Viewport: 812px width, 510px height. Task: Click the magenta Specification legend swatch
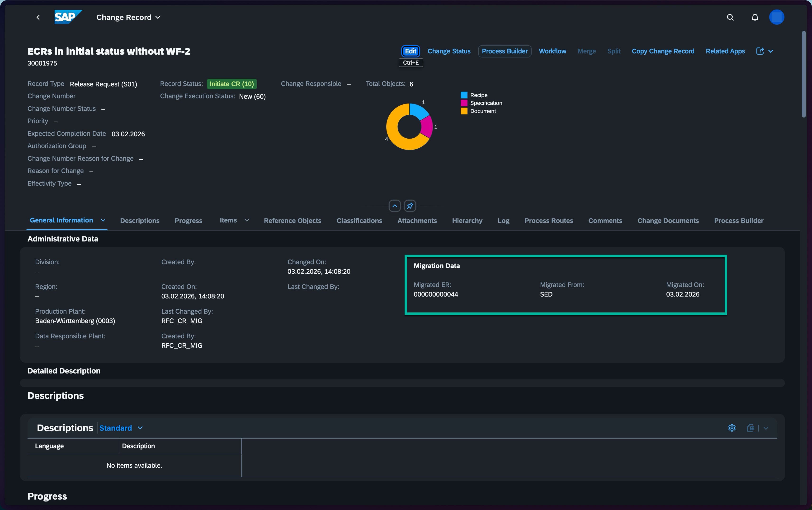tap(464, 103)
